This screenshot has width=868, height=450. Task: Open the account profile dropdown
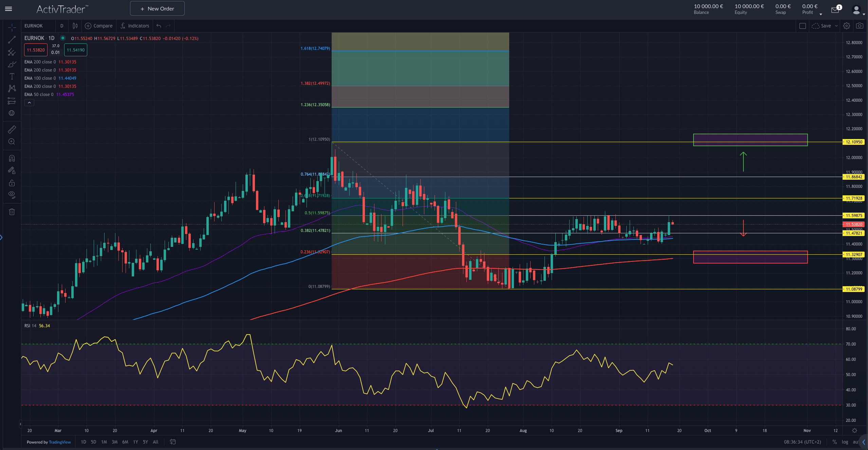pyautogui.click(x=857, y=9)
